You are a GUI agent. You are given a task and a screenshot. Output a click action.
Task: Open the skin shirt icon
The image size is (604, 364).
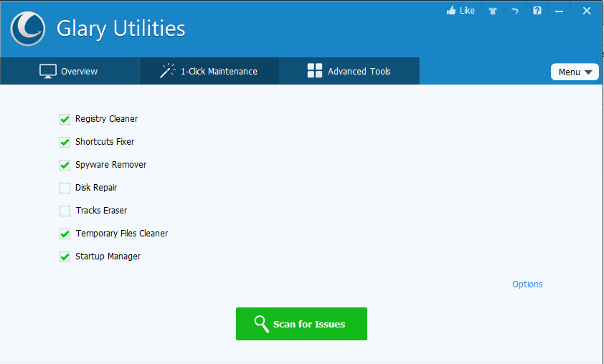(493, 11)
